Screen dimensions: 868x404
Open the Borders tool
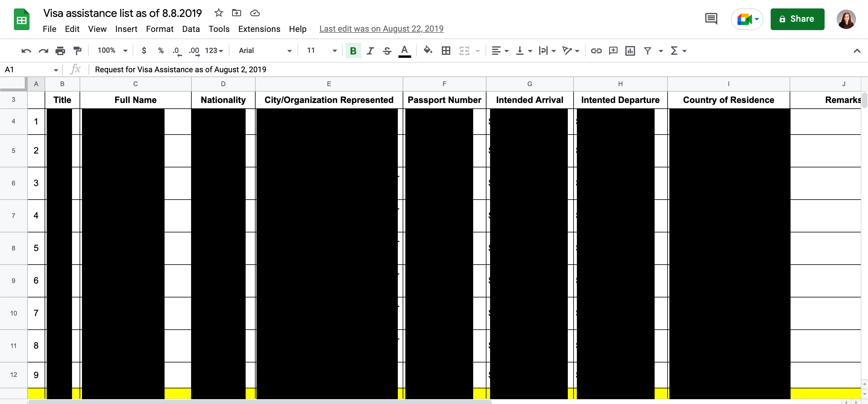tap(446, 51)
